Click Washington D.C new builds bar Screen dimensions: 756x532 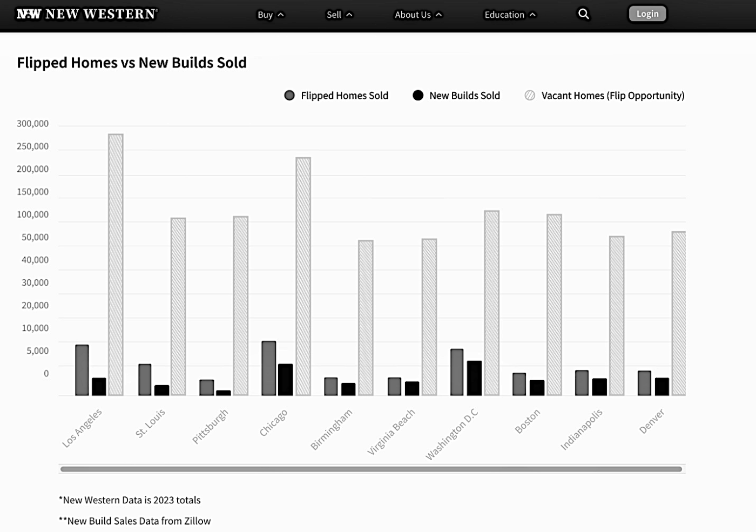pos(474,378)
